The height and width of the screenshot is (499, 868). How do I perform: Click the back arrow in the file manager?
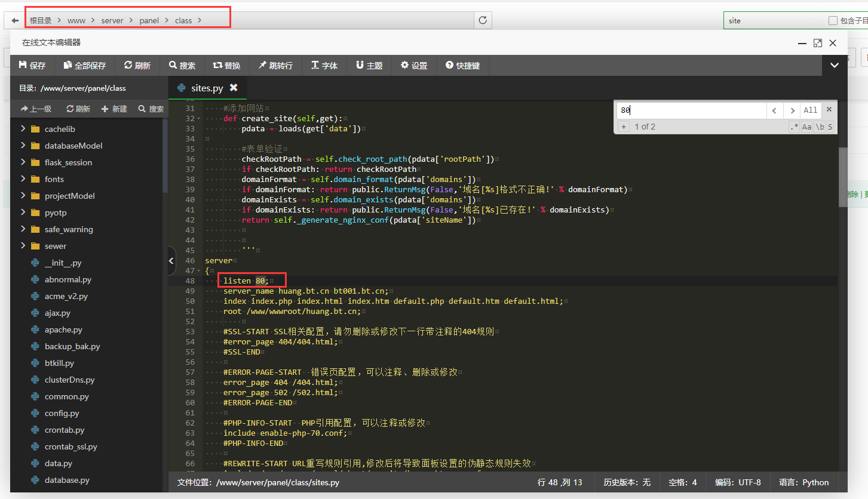(x=15, y=20)
